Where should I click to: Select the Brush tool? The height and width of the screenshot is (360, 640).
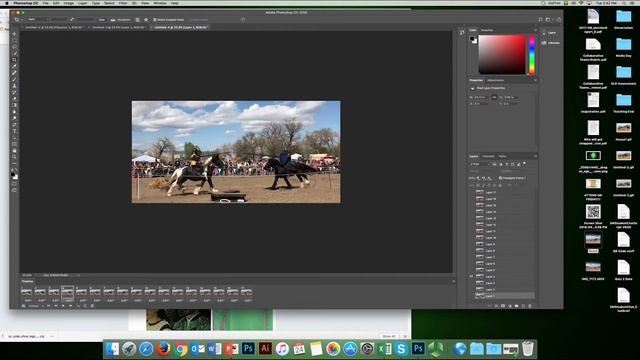tap(14, 79)
